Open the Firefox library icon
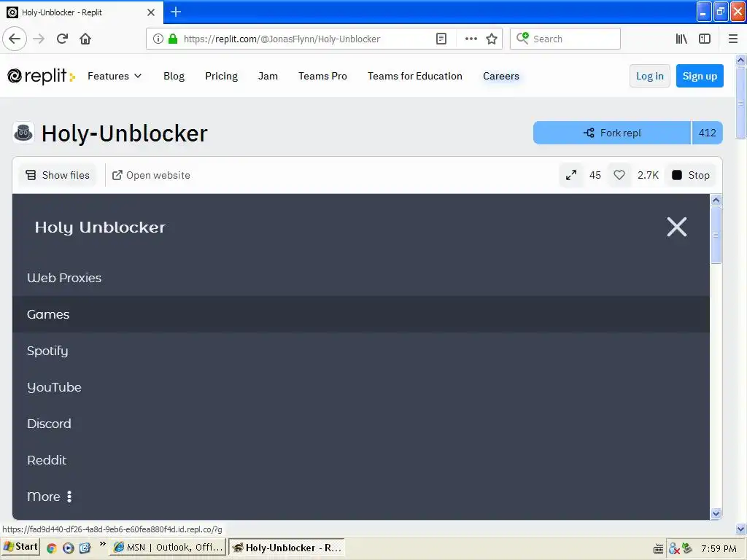The image size is (747, 560). pyautogui.click(x=681, y=39)
